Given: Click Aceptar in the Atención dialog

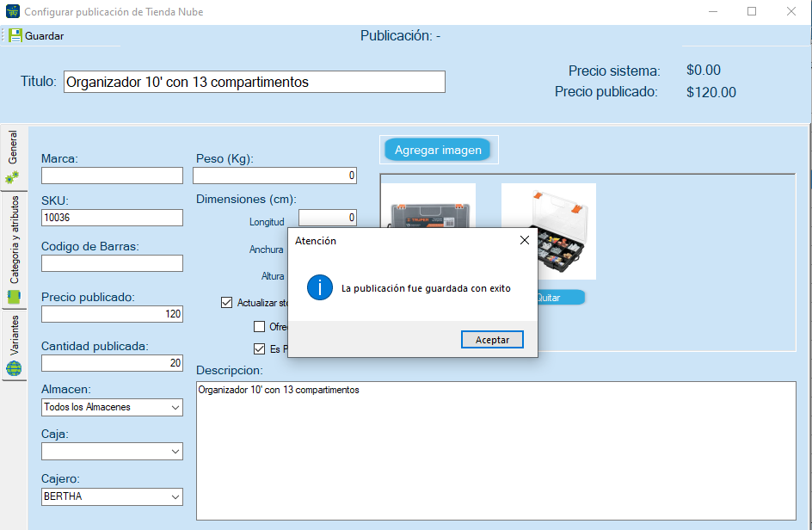Looking at the screenshot, I should click(492, 340).
